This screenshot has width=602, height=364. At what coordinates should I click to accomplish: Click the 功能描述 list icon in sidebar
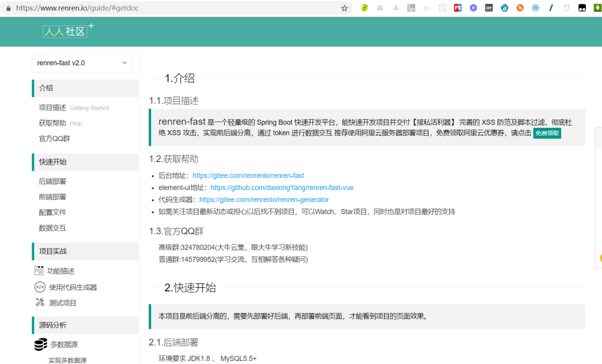(39, 270)
